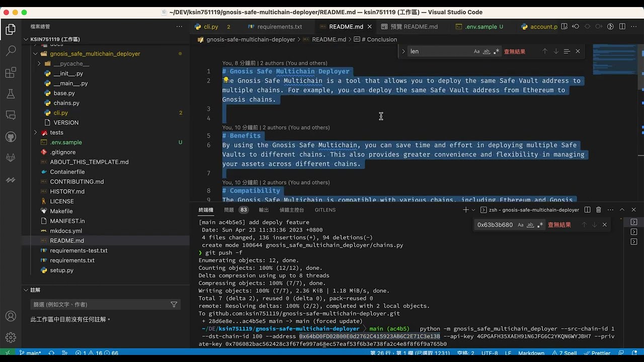Open the GitLab icon in the activity bar
644x362 pixels.
click(x=11, y=158)
